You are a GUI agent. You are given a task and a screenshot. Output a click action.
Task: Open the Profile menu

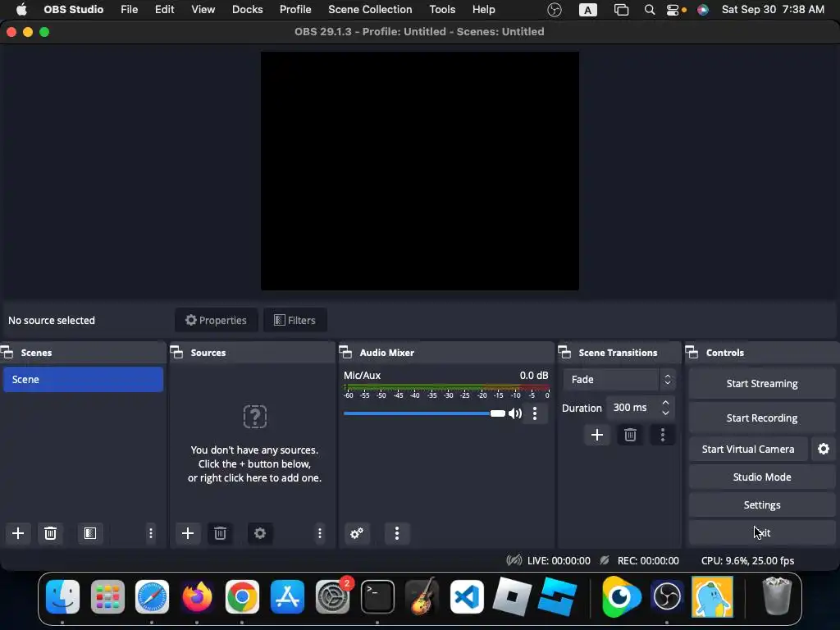point(295,10)
